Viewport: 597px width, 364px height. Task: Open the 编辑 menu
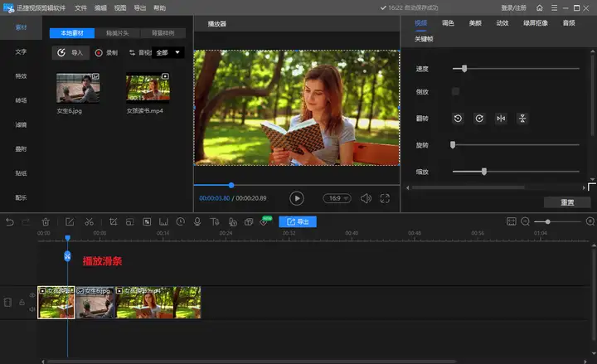click(x=100, y=7)
